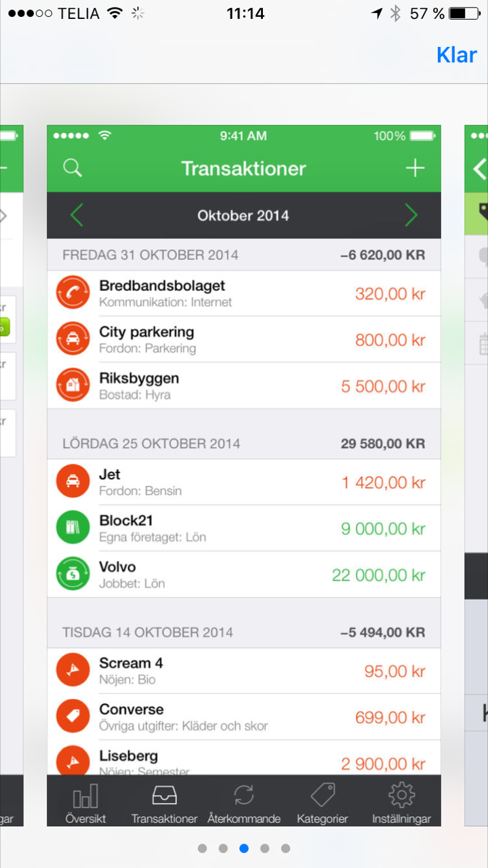
Task: Go to next month with the right arrow
Action: pyautogui.click(x=411, y=216)
